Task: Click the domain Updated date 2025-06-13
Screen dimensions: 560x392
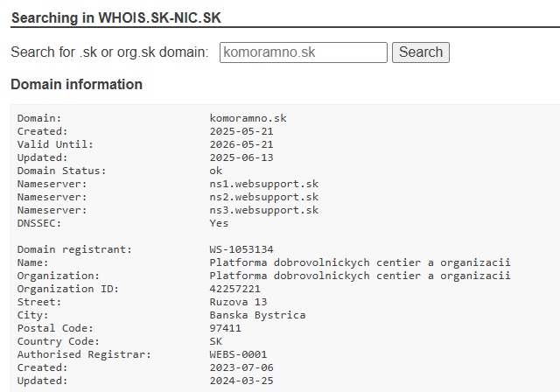Action: point(241,157)
